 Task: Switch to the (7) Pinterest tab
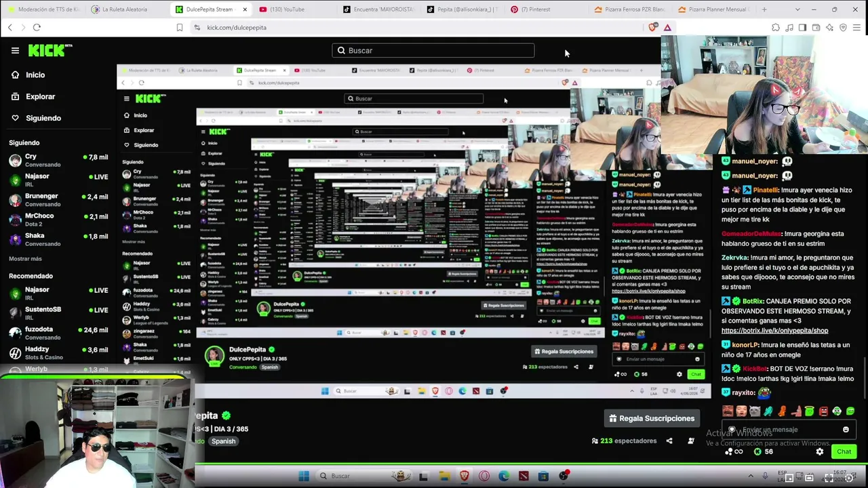[x=547, y=9]
